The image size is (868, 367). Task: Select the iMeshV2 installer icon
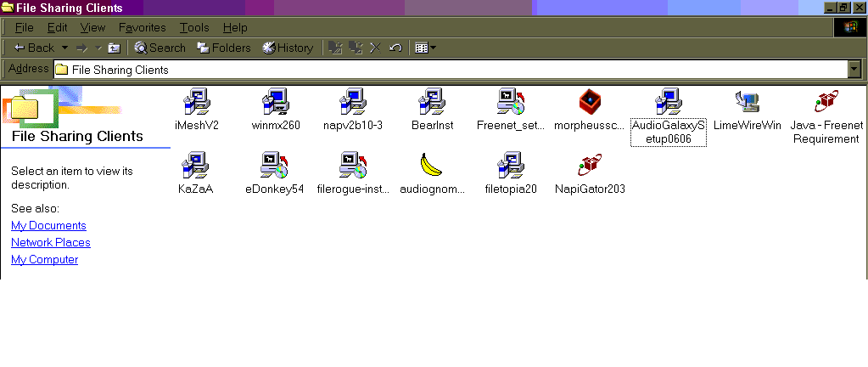coord(197,101)
